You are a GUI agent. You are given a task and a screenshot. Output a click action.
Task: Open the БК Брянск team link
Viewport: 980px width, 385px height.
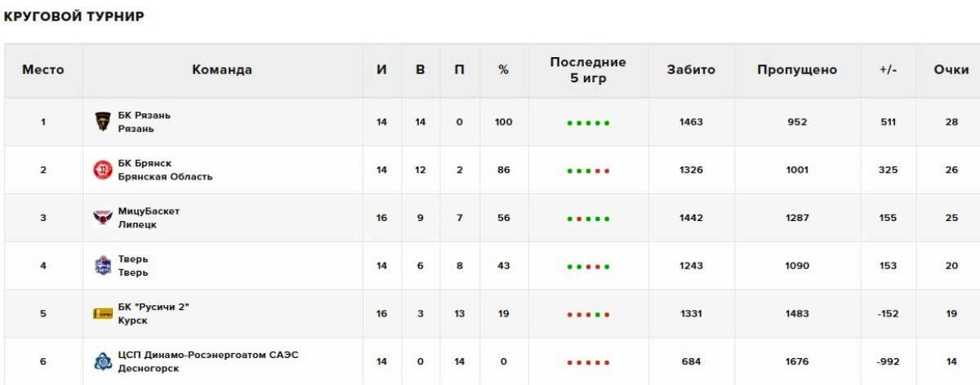coord(145,163)
